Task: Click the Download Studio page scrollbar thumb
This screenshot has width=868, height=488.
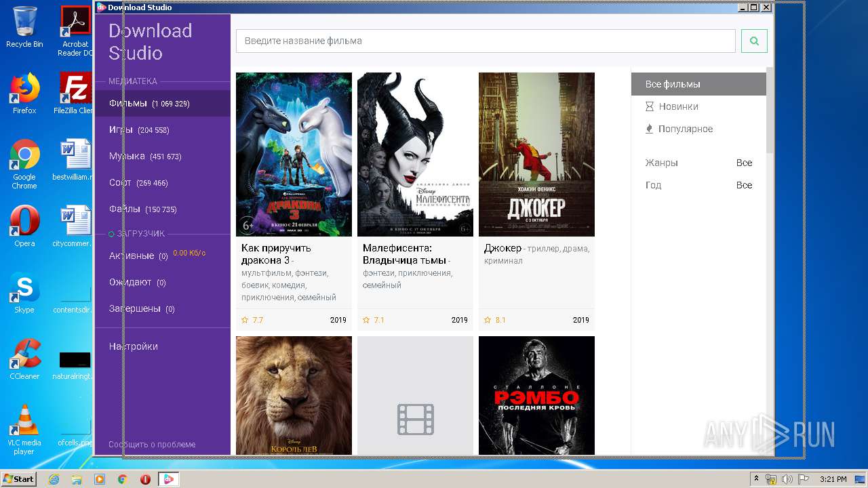Action: (770, 110)
